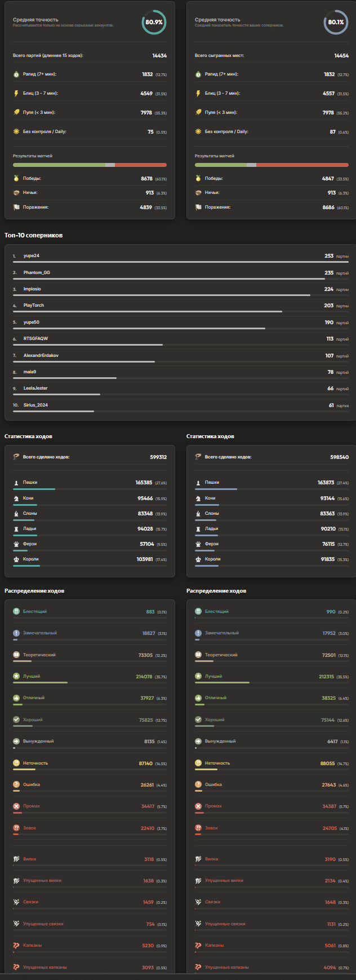This screenshot has height=980, width=356.
Task: Click the Победы medal icon beside 4847
Action: point(198,178)
